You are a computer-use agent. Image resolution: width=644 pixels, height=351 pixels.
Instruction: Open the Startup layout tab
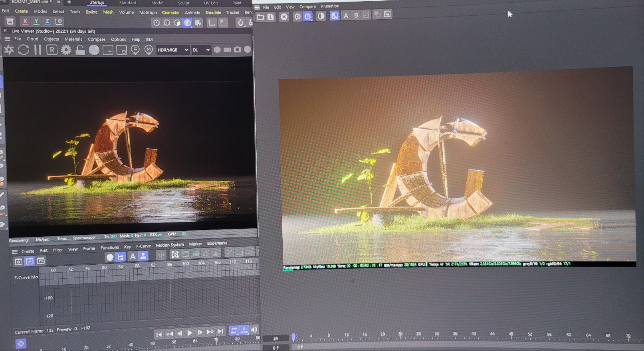[97, 3]
